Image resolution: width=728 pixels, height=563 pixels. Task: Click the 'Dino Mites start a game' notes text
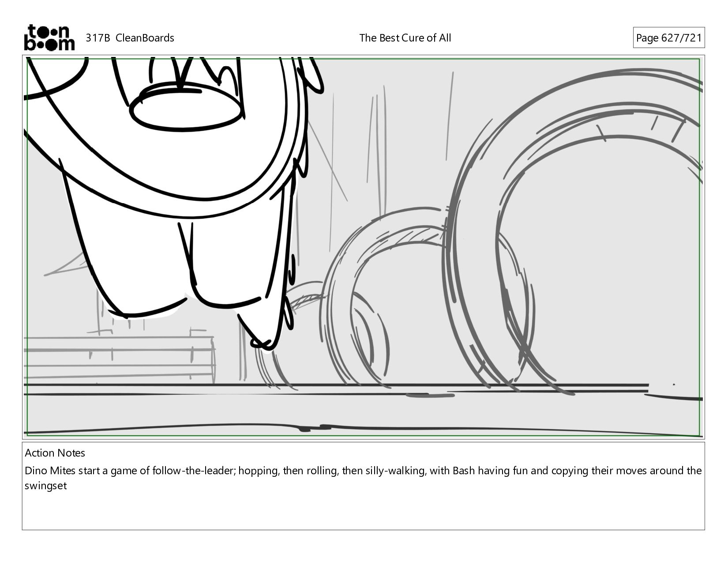363,478
